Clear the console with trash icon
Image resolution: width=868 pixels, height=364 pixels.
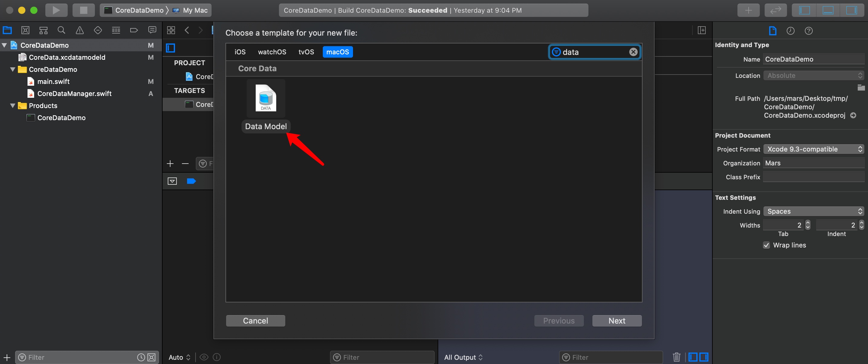click(x=676, y=357)
